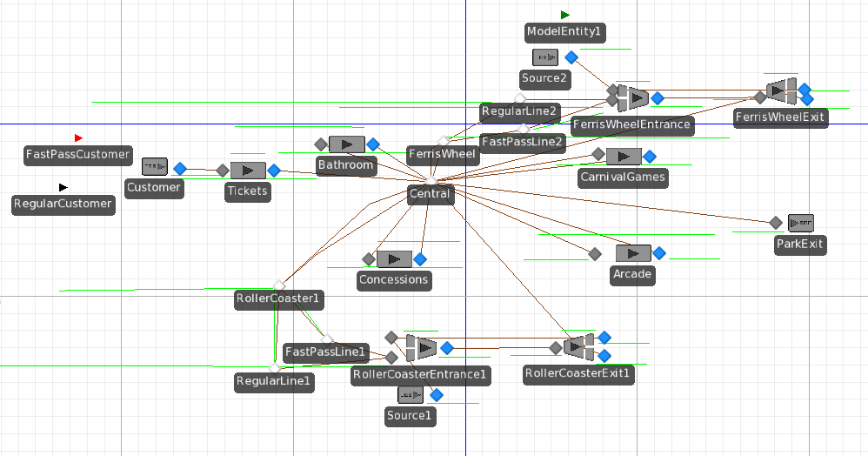This screenshot has width=868, height=456.
Task: Select the ParkExit sink icon
Action: [x=800, y=223]
